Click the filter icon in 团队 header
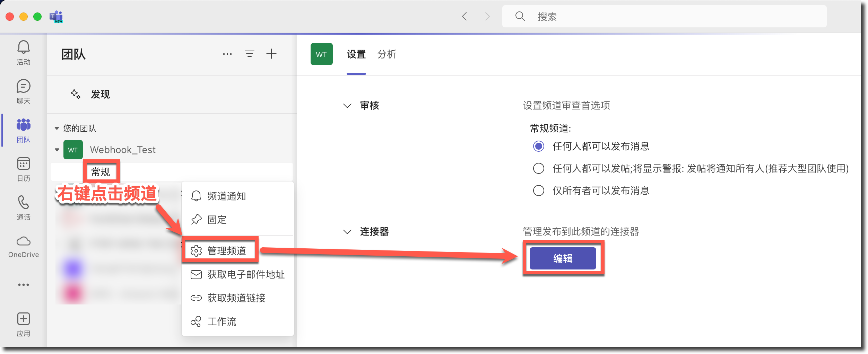 point(249,54)
